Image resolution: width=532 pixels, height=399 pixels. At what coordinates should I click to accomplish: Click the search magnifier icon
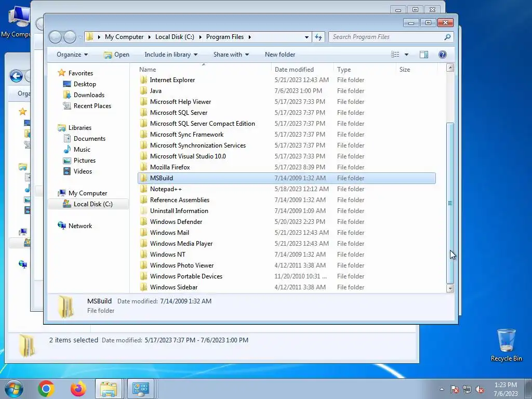(x=447, y=37)
